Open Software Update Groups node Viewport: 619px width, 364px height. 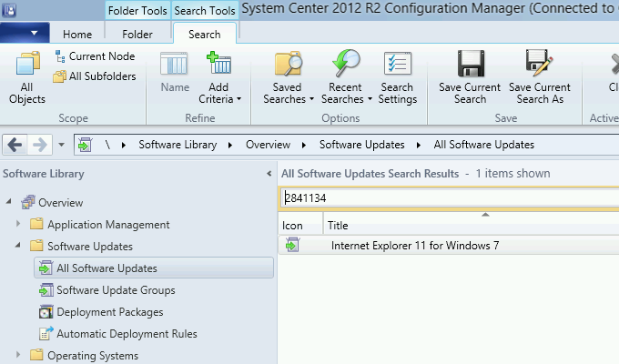[x=107, y=290]
